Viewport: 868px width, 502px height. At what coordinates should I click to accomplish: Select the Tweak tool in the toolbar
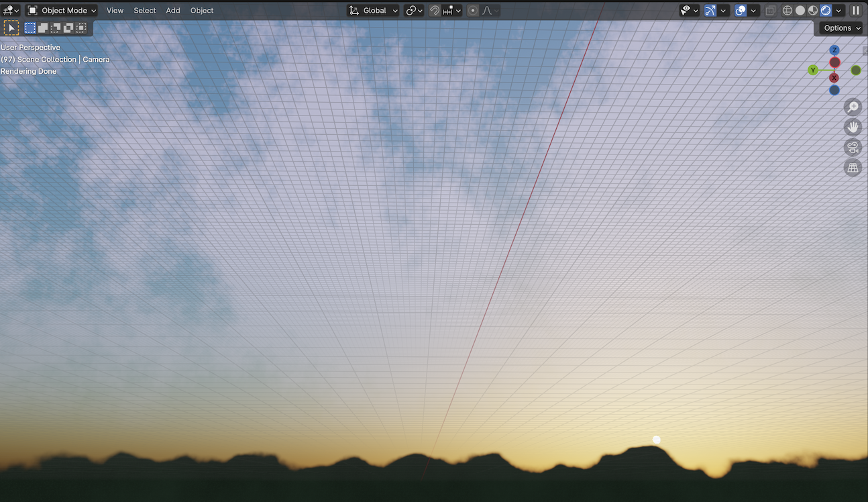click(x=11, y=28)
